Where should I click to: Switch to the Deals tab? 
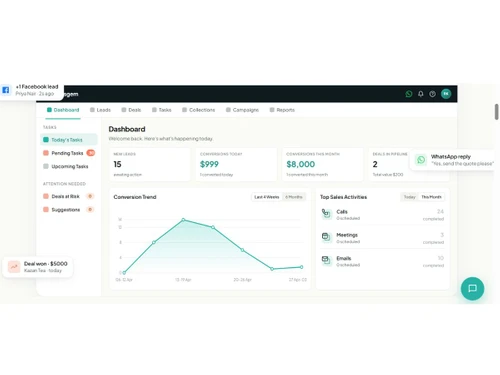(131, 110)
